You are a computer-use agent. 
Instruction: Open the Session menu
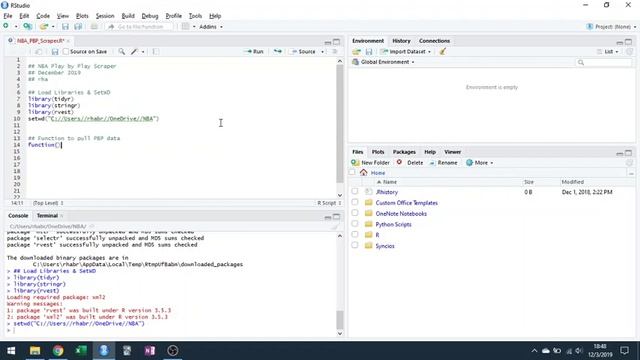point(105,16)
